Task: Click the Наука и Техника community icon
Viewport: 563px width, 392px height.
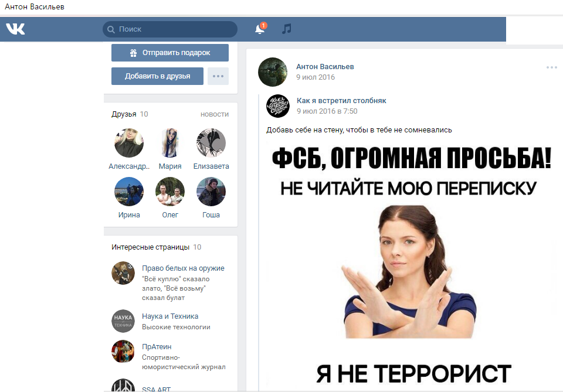Action: [x=123, y=321]
